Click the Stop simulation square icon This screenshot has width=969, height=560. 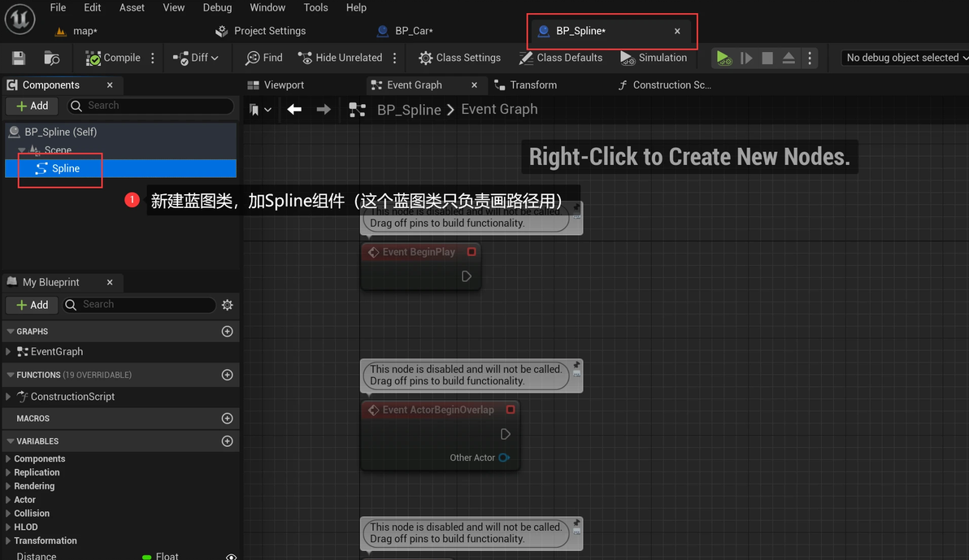point(767,58)
